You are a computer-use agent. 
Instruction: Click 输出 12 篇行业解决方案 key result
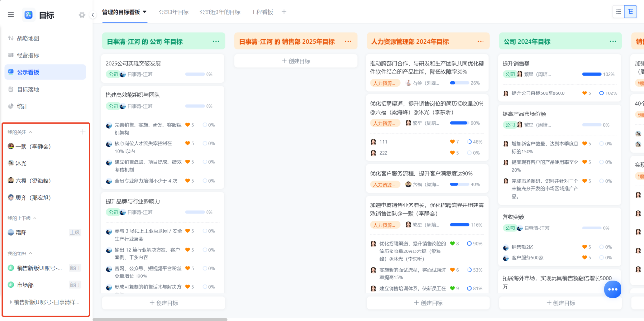click(x=148, y=253)
